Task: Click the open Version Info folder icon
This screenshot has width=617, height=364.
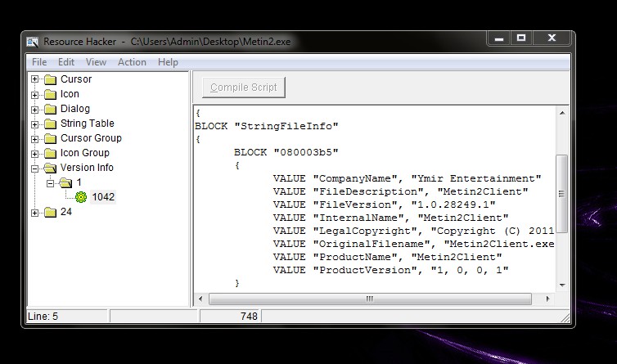Action: (51, 168)
